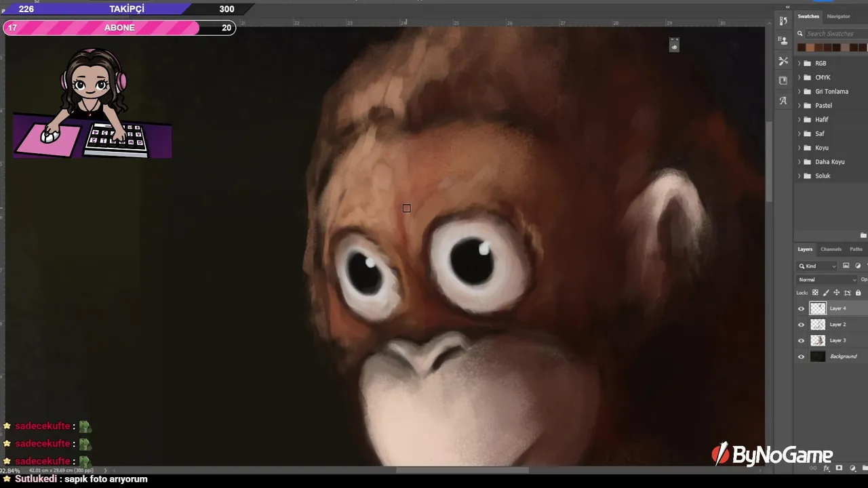This screenshot has width=868, height=488.
Task: Click the vertical canvas scrollbar thumb
Action: [769, 161]
